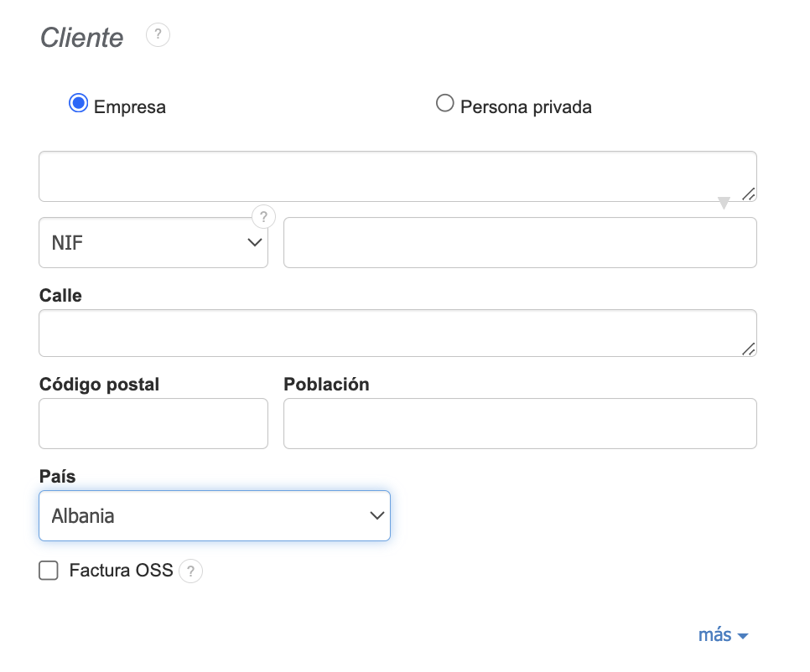Click the Empresa label text
The width and height of the screenshot is (810, 672).
tap(130, 107)
